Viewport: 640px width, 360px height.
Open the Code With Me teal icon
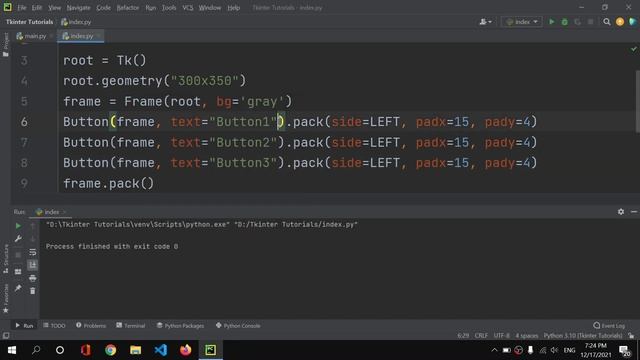pyautogui.click(x=632, y=22)
